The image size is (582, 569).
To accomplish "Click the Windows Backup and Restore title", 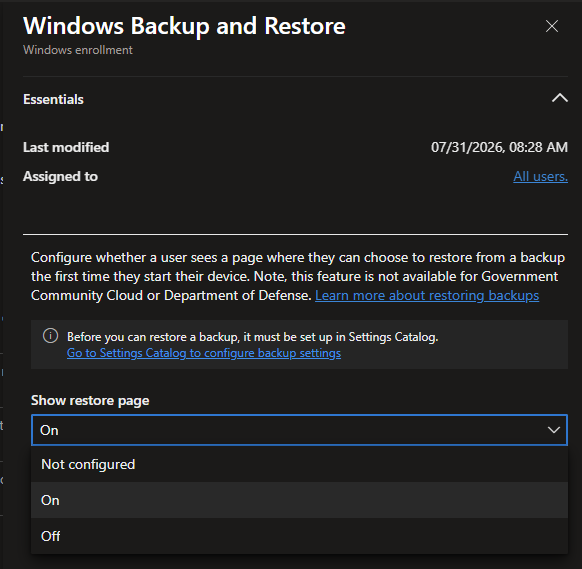I will click(x=184, y=26).
